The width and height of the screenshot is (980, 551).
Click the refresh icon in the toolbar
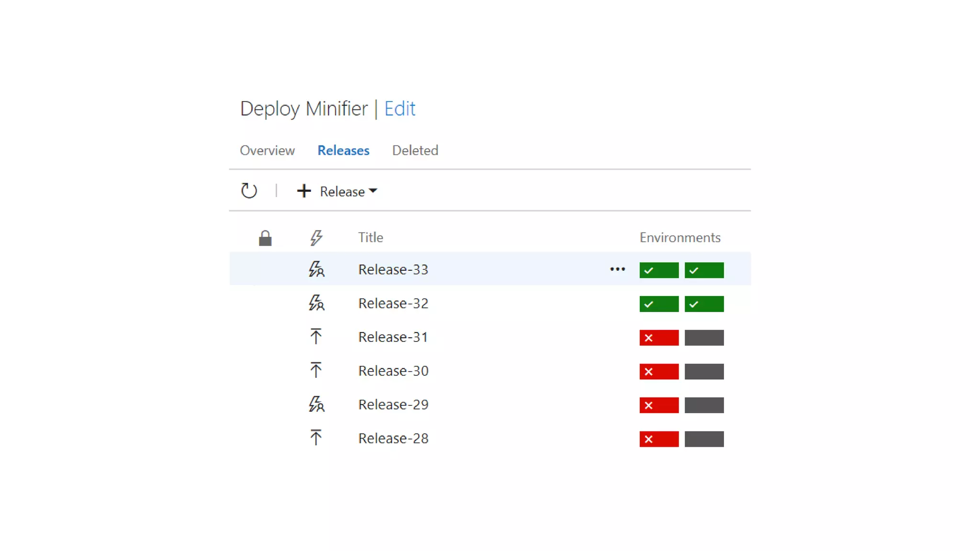pyautogui.click(x=249, y=191)
